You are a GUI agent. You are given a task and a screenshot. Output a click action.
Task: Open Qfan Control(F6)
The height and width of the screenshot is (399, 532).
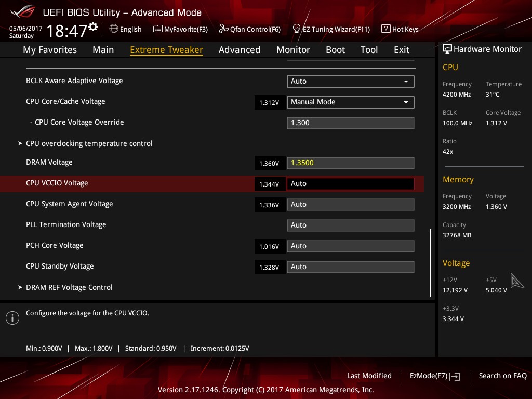pyautogui.click(x=250, y=29)
